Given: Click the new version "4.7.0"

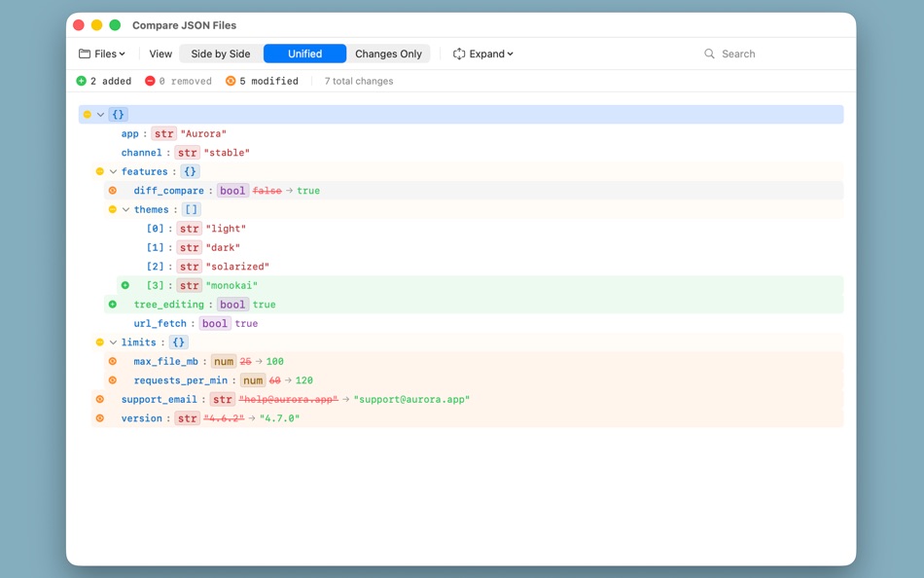Looking at the screenshot, I should point(279,418).
